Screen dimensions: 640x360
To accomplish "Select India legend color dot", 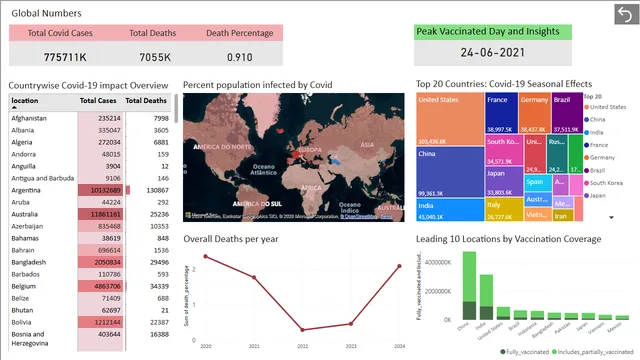I will pyautogui.click(x=587, y=132).
